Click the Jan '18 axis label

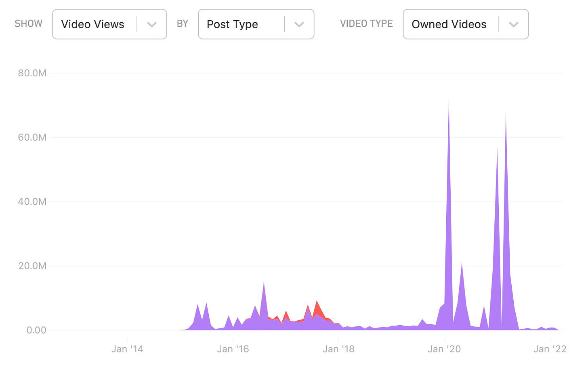tap(338, 349)
